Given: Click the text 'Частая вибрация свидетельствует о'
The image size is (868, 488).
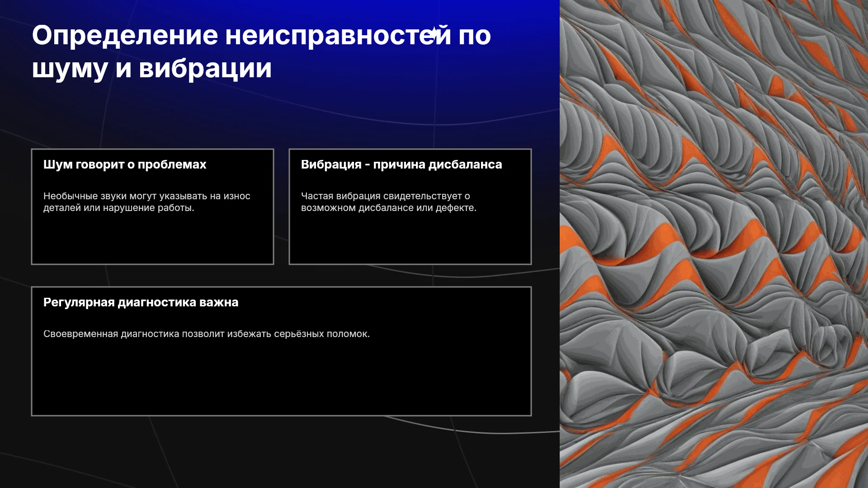Looking at the screenshot, I should 386,196.
